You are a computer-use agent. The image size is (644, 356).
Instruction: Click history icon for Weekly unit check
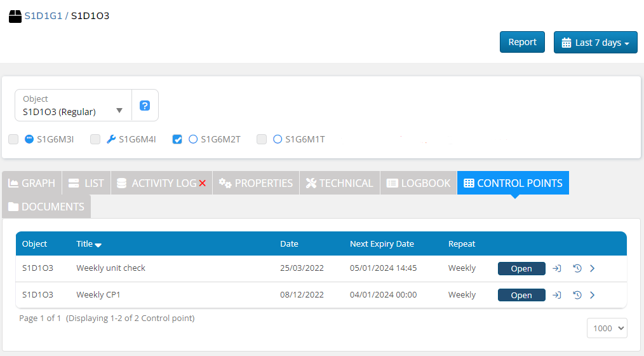pos(577,268)
